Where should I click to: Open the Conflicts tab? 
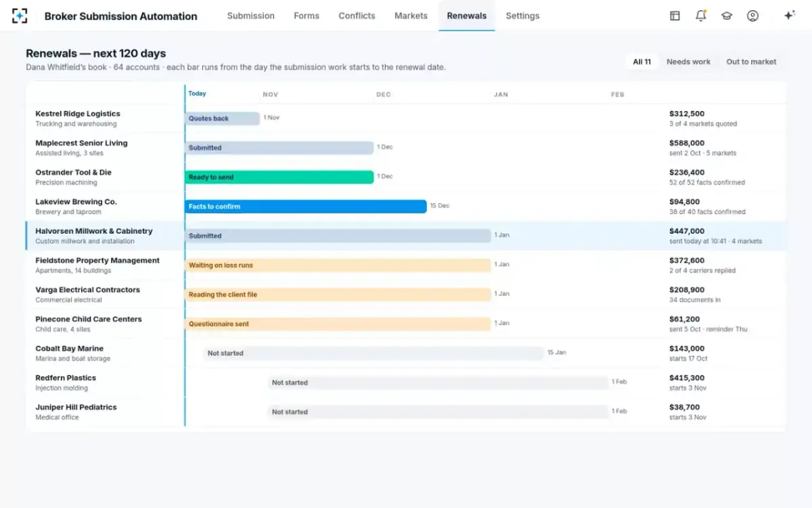(357, 16)
